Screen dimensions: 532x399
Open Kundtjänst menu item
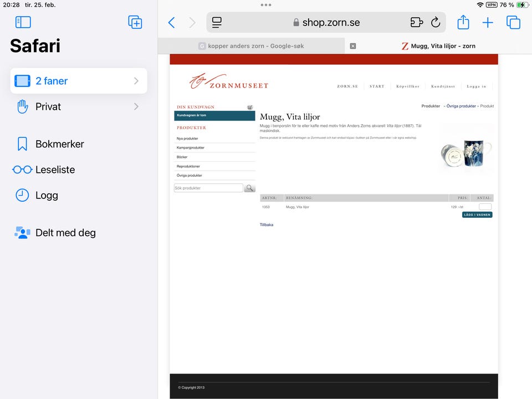[443, 86]
